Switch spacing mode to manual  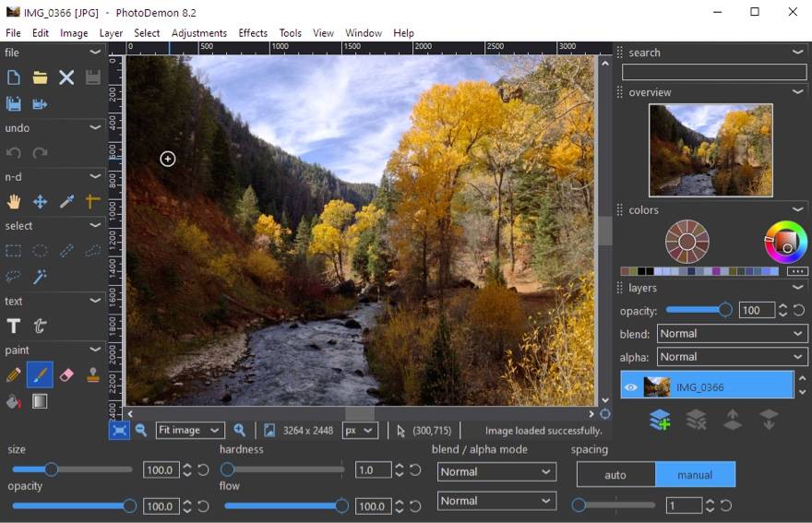coord(695,475)
